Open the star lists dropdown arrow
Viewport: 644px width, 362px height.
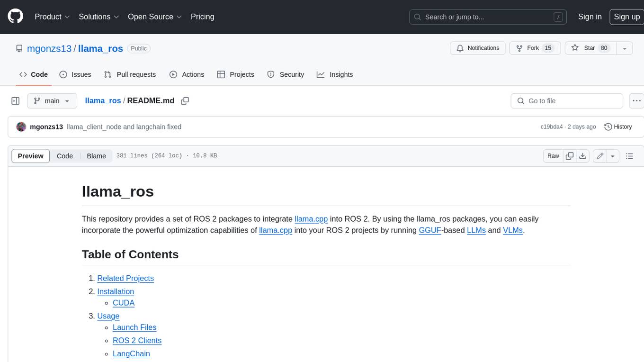[x=625, y=48]
